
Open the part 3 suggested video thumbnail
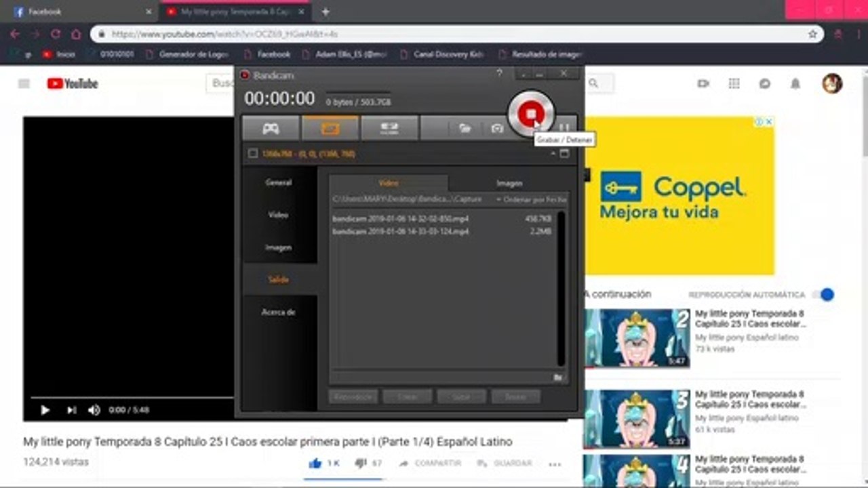[x=637, y=418]
